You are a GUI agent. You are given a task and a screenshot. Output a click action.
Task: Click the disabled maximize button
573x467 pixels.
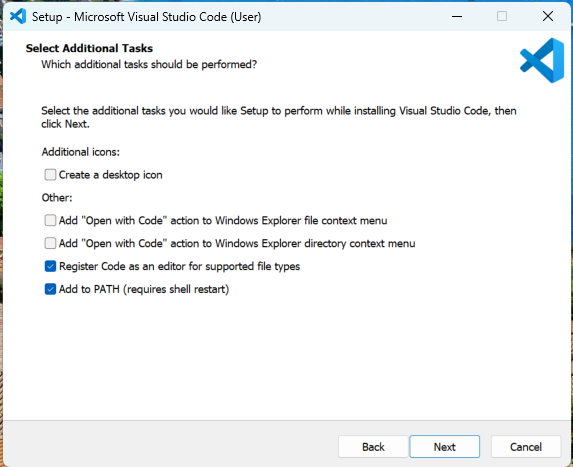click(502, 16)
